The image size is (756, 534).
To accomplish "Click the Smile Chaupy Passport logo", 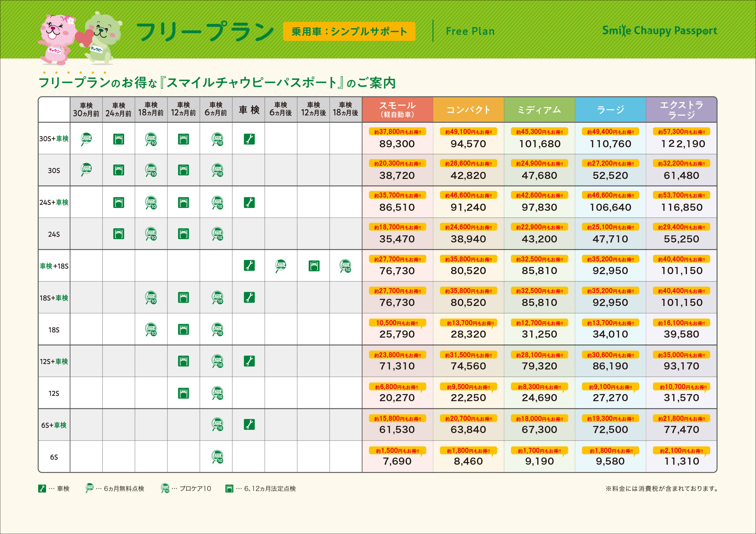I will point(659,31).
